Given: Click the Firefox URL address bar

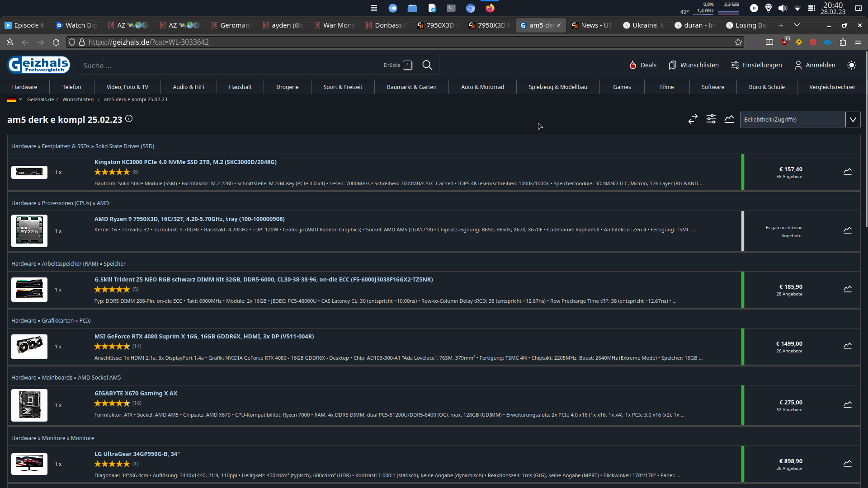Looking at the screenshot, I should (x=407, y=42).
